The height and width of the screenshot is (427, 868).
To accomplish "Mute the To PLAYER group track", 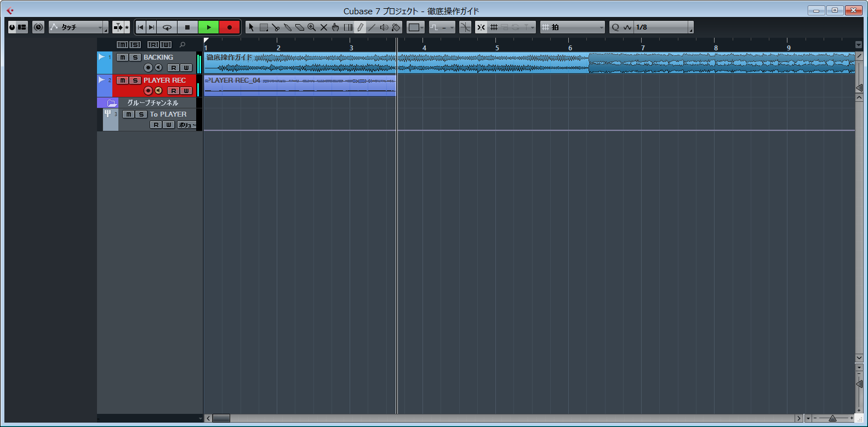I will (129, 114).
